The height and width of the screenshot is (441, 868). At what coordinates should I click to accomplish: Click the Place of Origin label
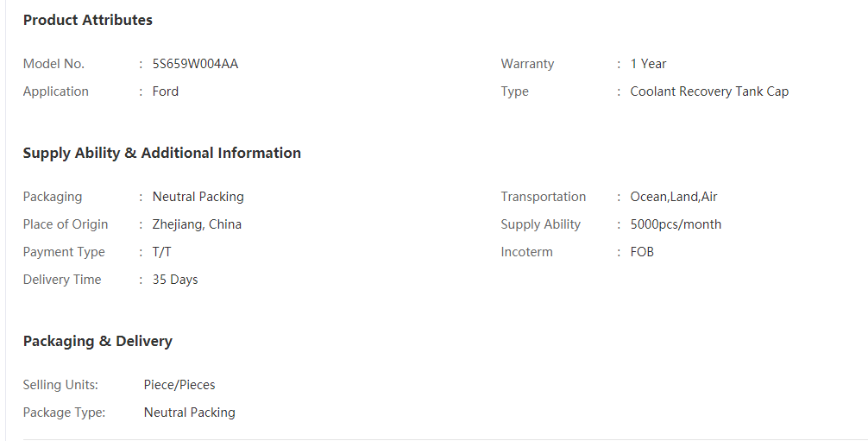point(66,224)
